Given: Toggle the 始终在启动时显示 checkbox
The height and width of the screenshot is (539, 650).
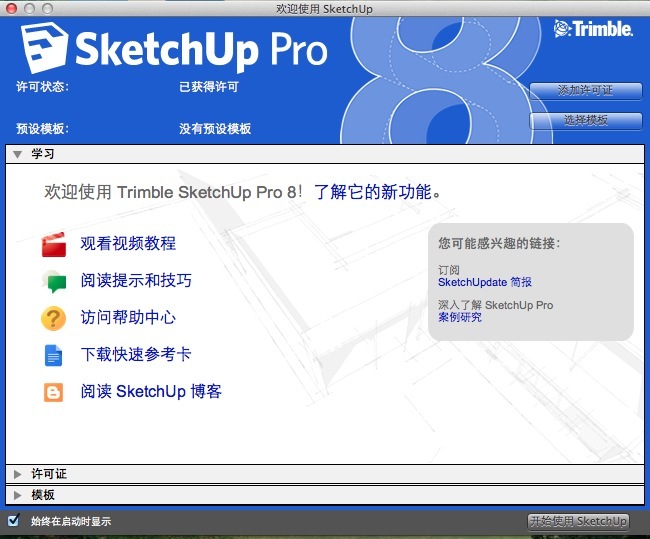Looking at the screenshot, I should tap(13, 520).
